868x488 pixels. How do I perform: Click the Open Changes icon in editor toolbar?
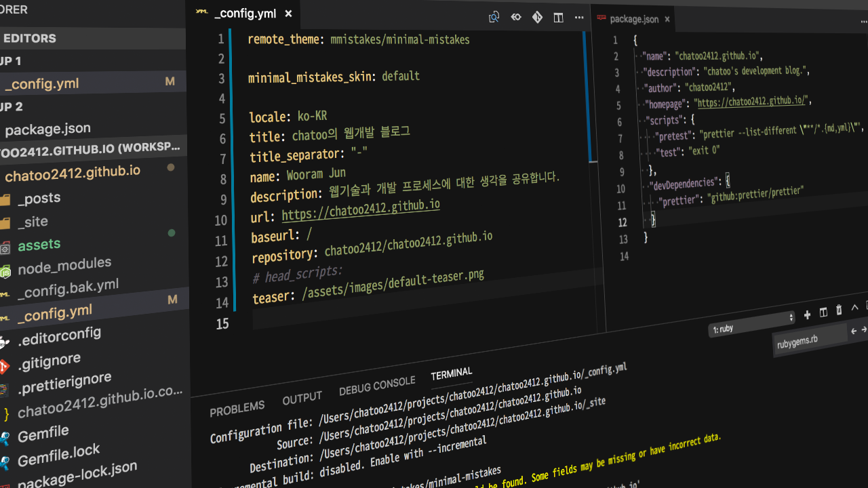(494, 17)
